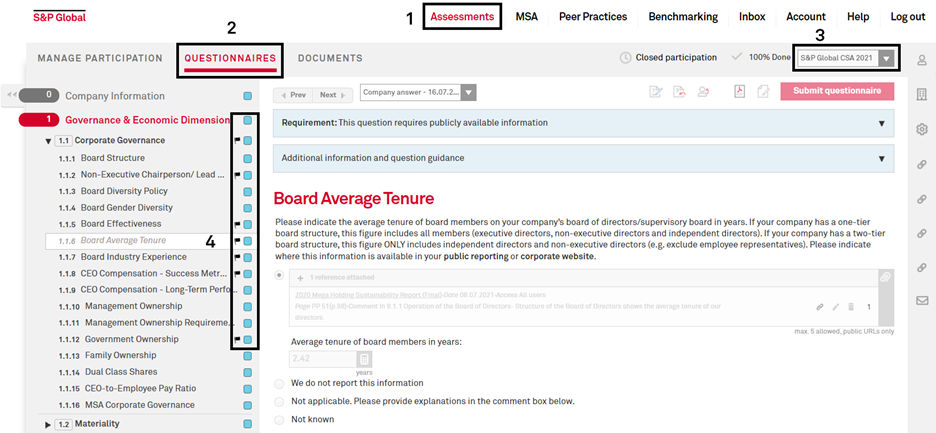The image size is (936, 433).
Task: Open the S&P Global CSA 2021 dropdown
Action: tap(846, 59)
